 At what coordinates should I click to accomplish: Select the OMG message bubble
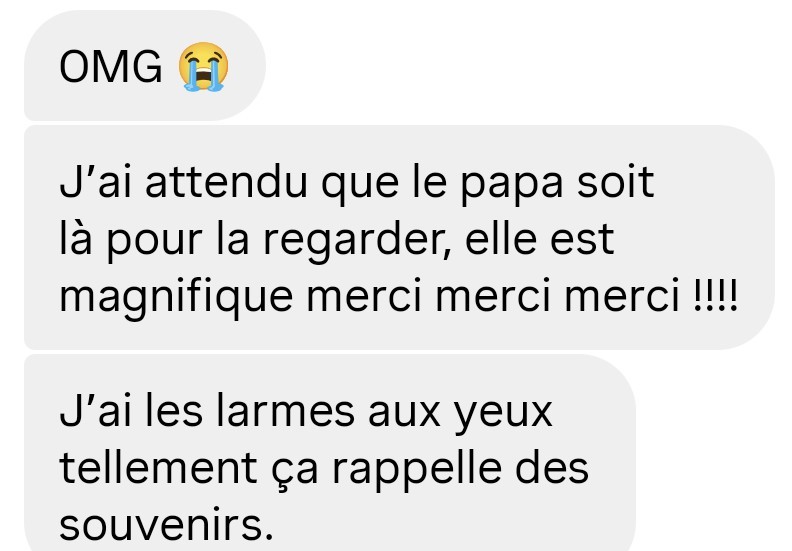pos(145,66)
